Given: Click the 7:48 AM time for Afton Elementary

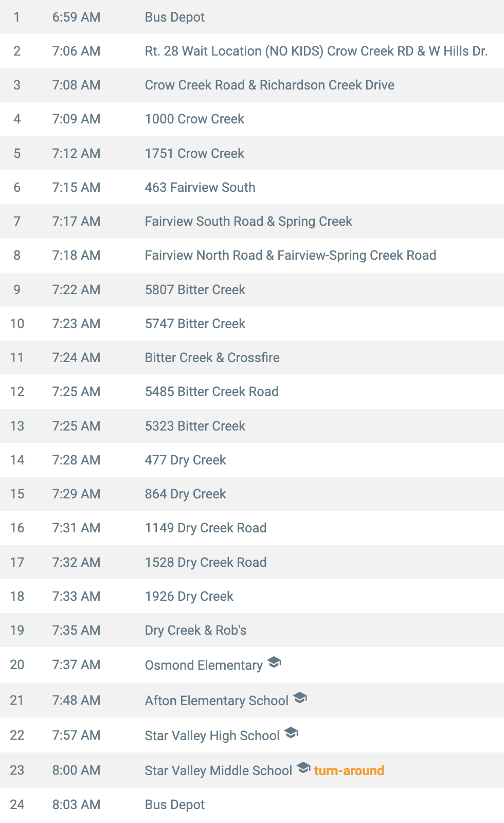Looking at the screenshot, I should (x=76, y=700).
